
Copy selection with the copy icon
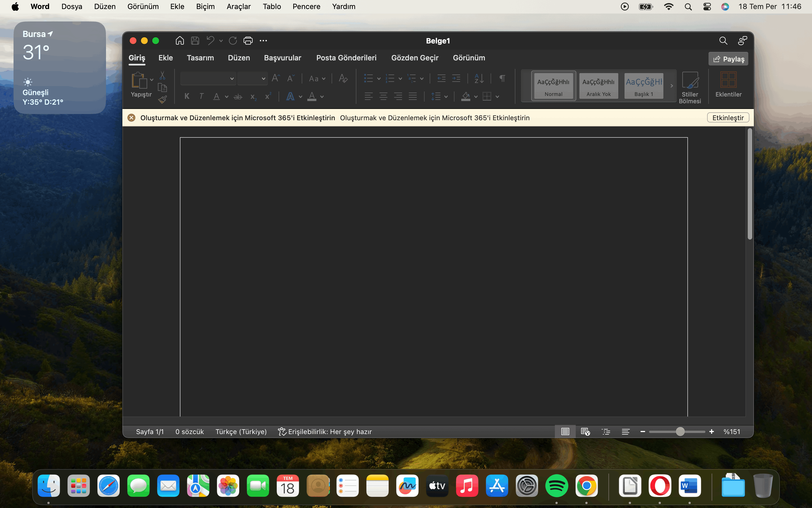162,87
